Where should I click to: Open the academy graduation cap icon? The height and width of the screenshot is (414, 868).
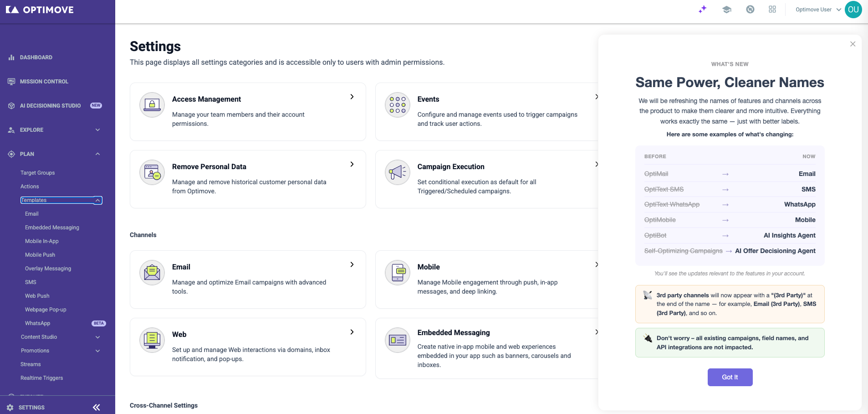coord(727,9)
